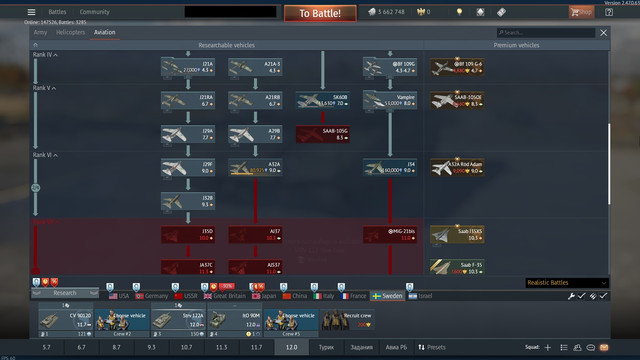This screenshot has height=360, width=640.
Task: Select the premium Saab J35XS card
Action: [x=457, y=235]
